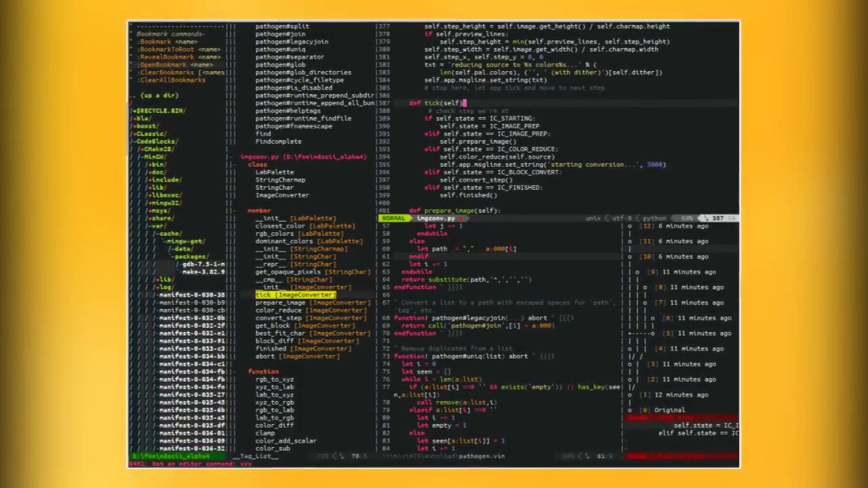Click imgconv.py filename in the statusline
The image size is (868, 488).
(435, 218)
